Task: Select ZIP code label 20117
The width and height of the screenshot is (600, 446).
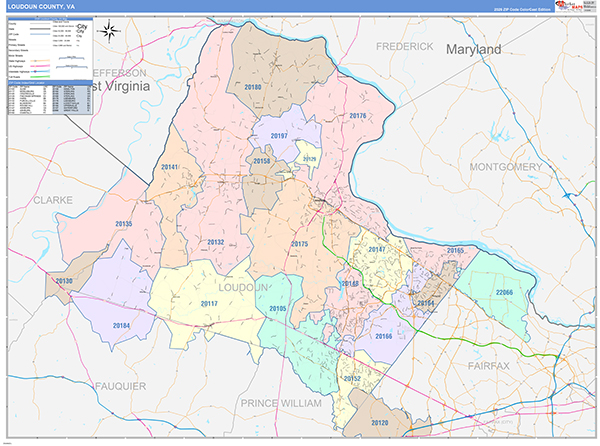Action: click(x=209, y=303)
